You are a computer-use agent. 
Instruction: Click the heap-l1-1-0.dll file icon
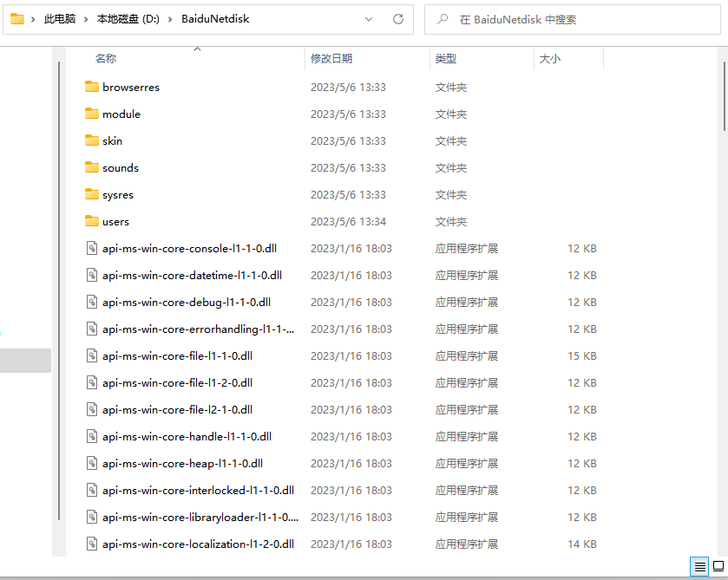[92, 464]
